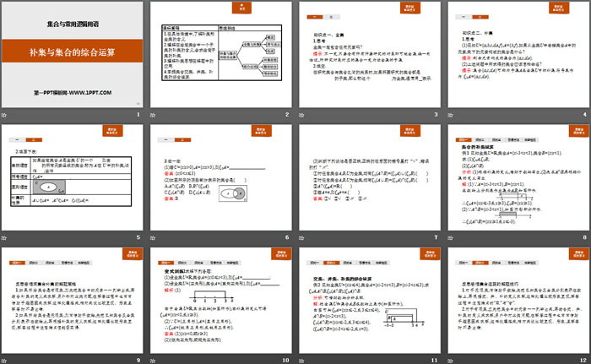Image resolution: width=591 pixels, height=364 pixels.
Task: Click the star icon under slide 9
Action: (x=4, y=361)
